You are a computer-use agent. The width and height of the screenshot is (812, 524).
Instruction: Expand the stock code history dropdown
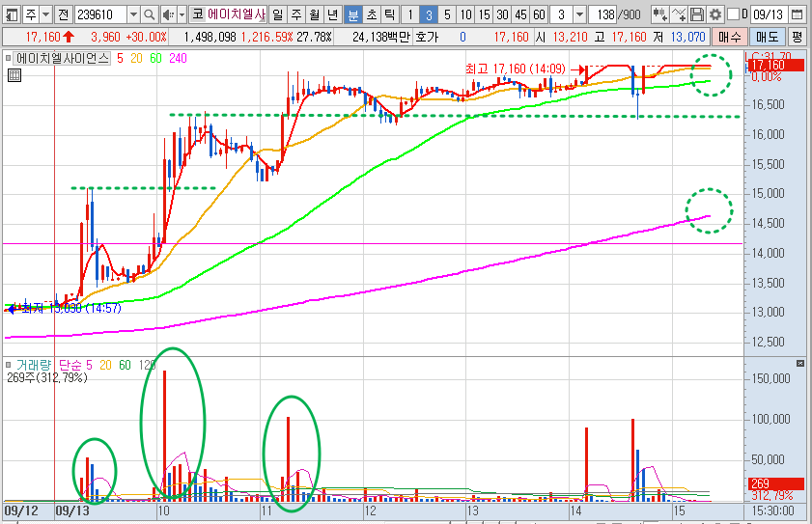(x=133, y=14)
